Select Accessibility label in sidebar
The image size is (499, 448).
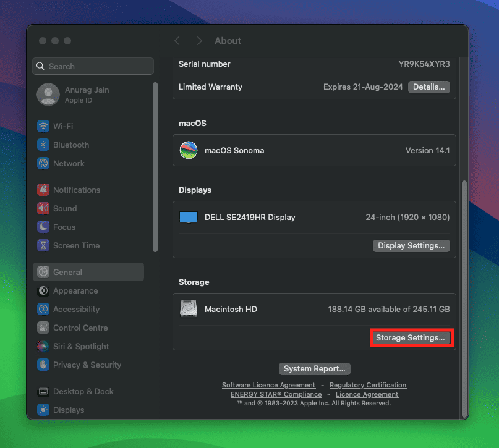click(x=77, y=309)
